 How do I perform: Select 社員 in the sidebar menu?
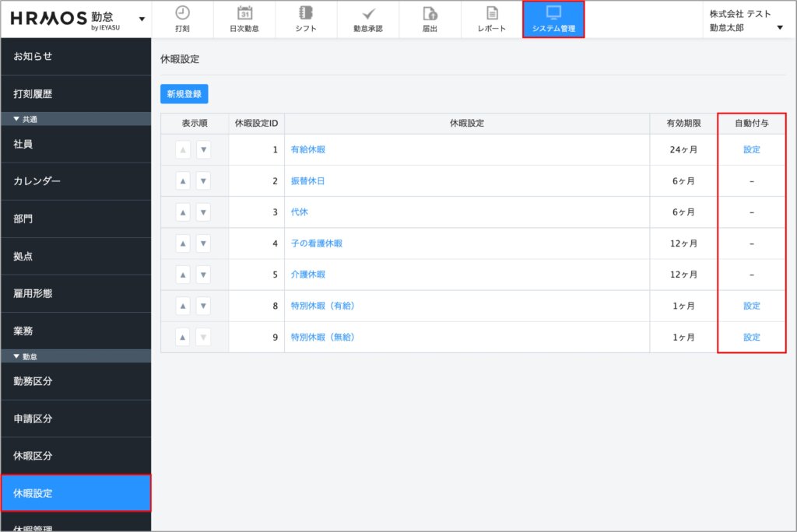pyautogui.click(x=23, y=144)
